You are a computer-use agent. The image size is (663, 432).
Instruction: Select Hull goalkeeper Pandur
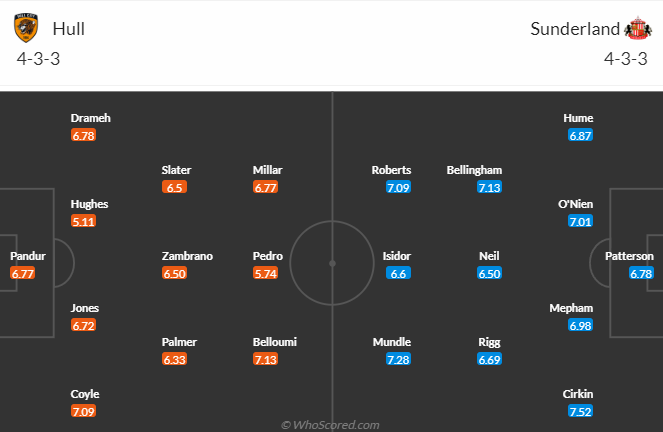28,256
